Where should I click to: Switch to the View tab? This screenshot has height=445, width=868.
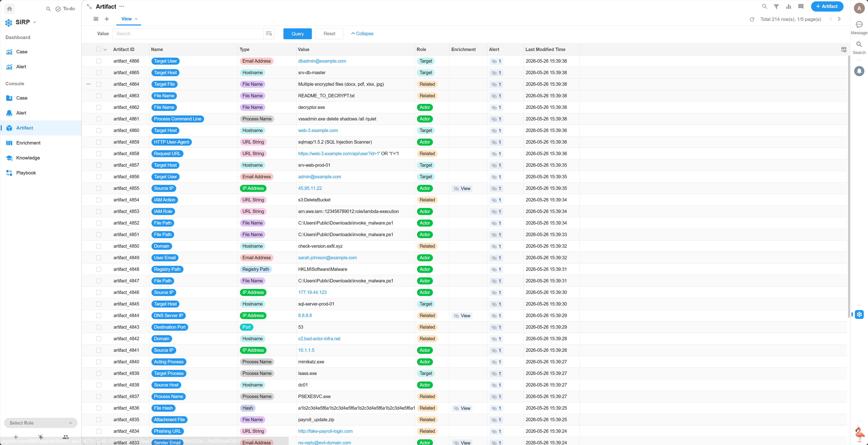point(126,19)
